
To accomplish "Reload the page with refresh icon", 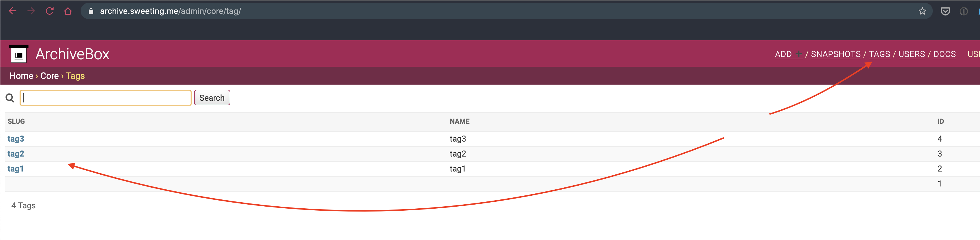I will point(50,11).
